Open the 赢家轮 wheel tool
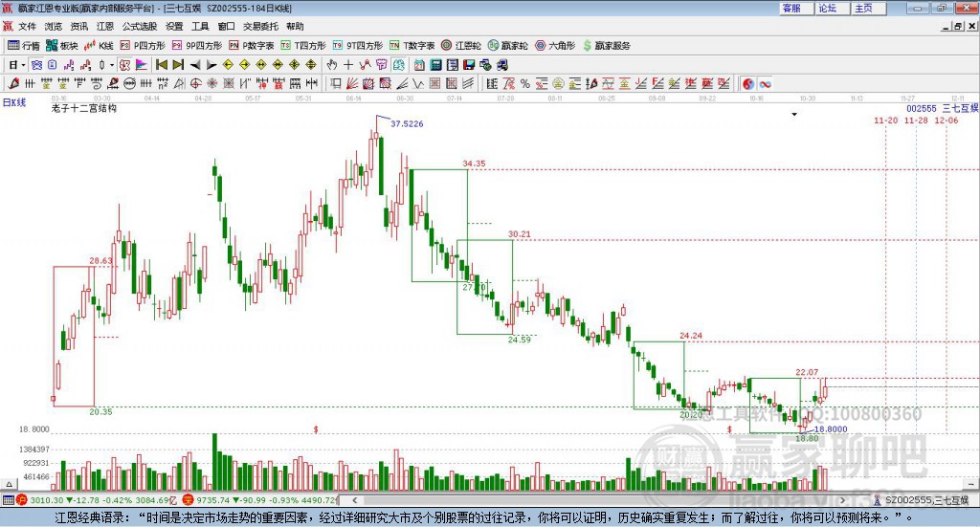Viewport: 980px width, 527px height. [508, 46]
